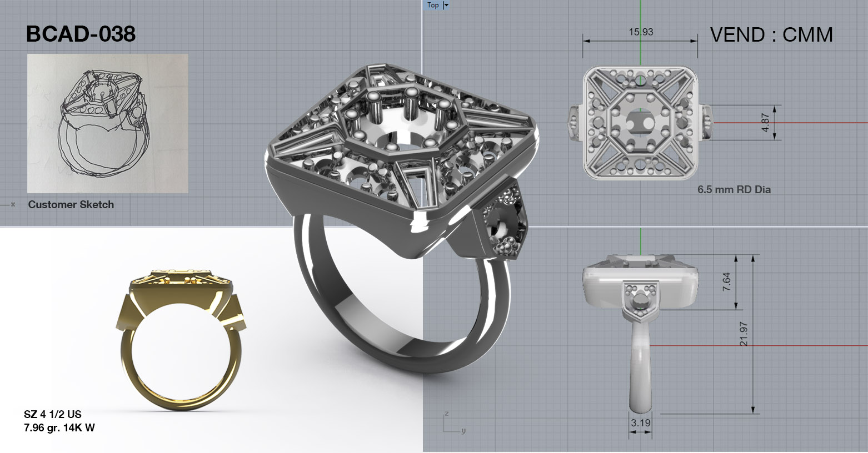Select the side-view ring shank model
Screen dimensions: 868x453
(x=639, y=366)
